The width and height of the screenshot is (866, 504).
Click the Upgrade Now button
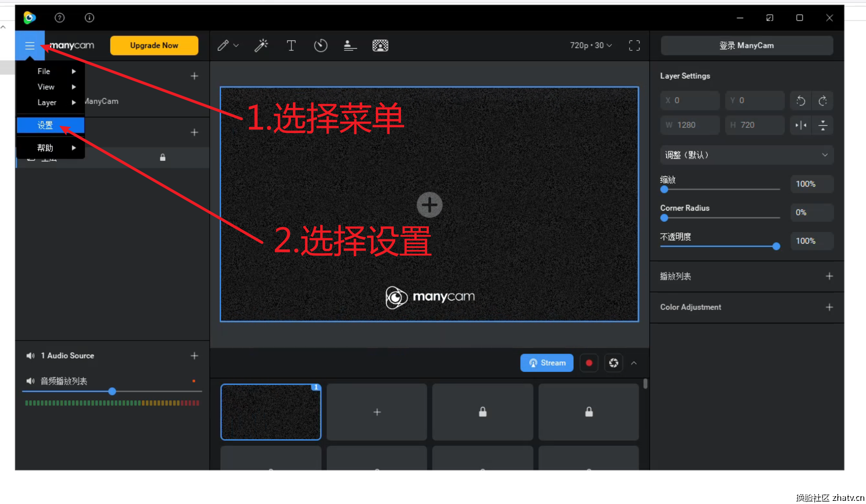coord(154,46)
